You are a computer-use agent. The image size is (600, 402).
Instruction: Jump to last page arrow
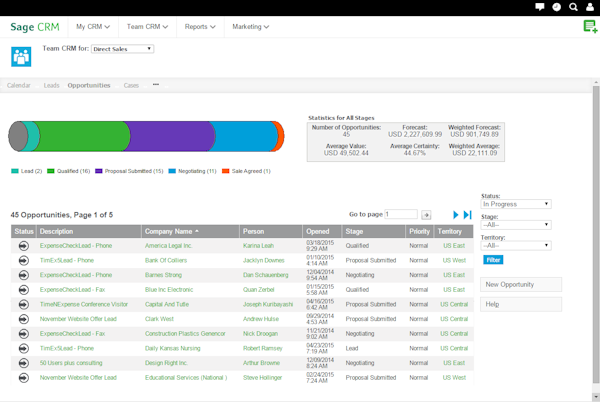[x=468, y=215]
